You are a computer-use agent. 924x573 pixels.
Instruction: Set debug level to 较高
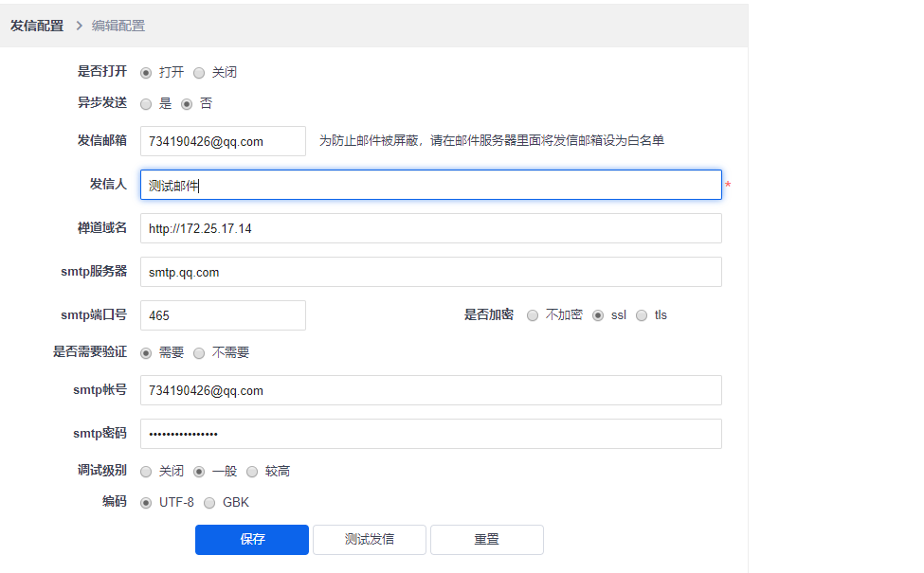[252, 472]
